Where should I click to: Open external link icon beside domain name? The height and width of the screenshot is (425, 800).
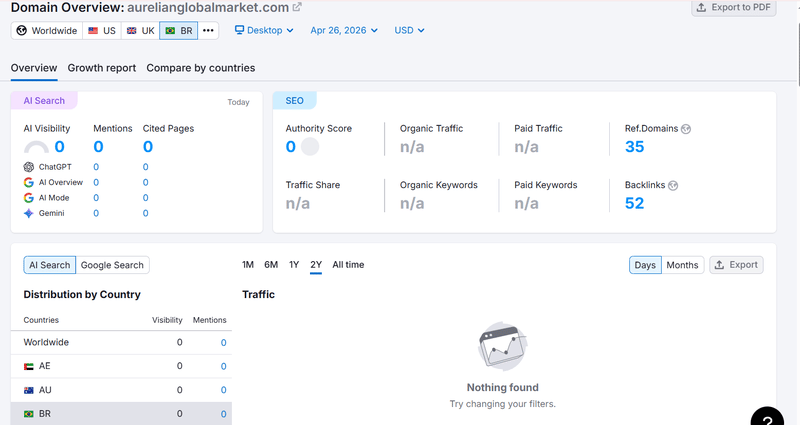(297, 7)
